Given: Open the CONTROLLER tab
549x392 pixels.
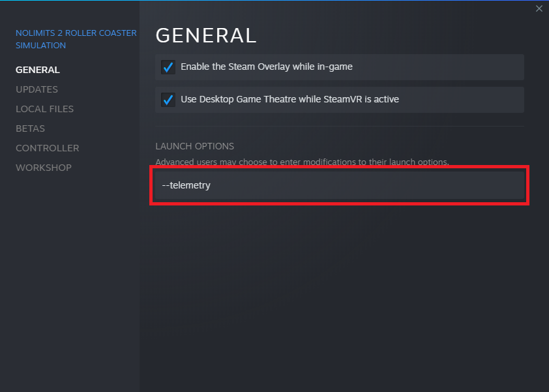Looking at the screenshot, I should point(47,148).
